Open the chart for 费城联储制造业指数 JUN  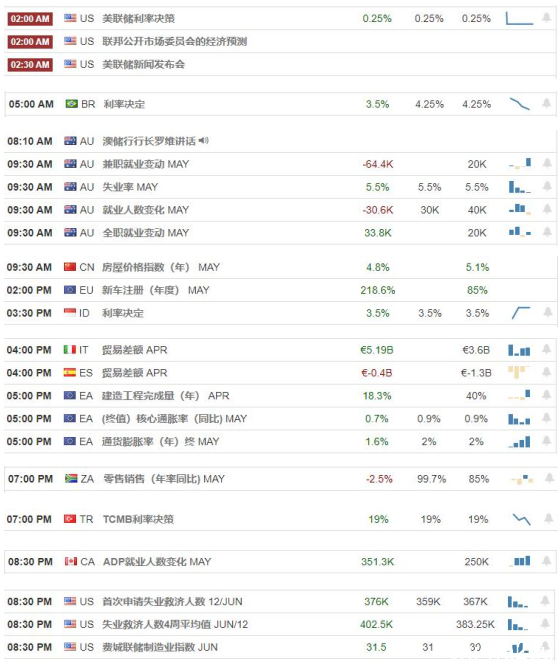[518, 647]
